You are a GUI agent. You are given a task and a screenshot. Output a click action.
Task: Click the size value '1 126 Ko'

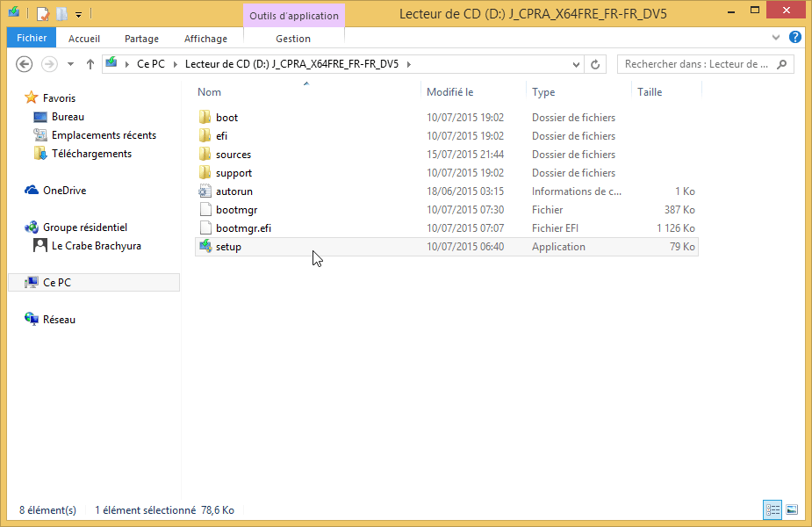coord(676,228)
